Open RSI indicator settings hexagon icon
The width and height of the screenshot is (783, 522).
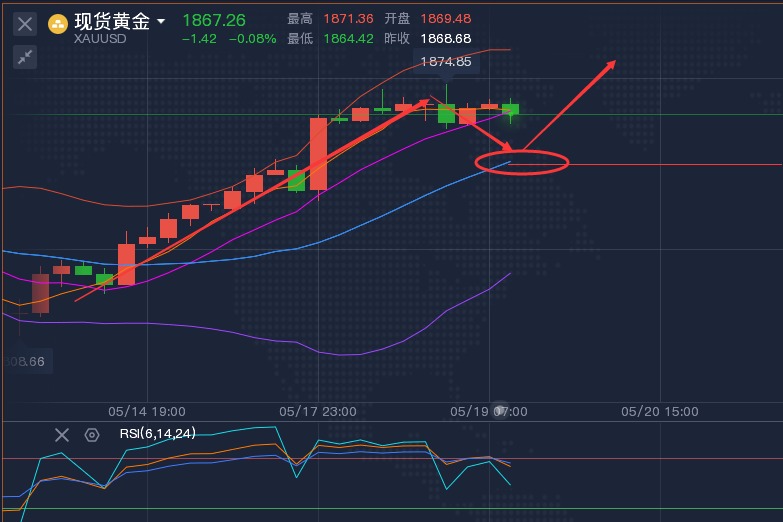tap(92, 434)
